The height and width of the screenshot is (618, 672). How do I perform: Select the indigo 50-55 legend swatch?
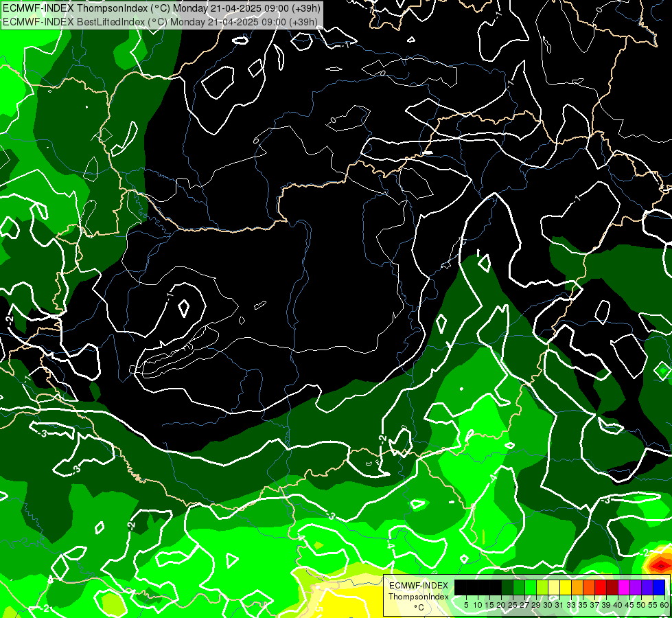point(647,588)
